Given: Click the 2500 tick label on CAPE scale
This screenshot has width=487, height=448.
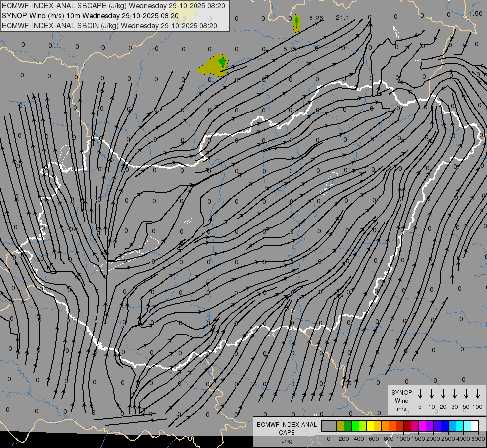Looking at the screenshot, I should pyautogui.click(x=448, y=439).
